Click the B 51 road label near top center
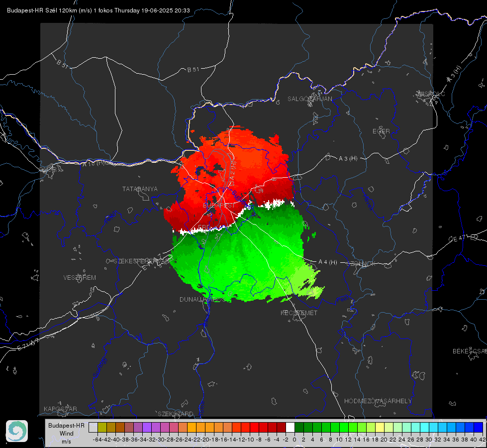The image size is (487, 448). coord(193,70)
